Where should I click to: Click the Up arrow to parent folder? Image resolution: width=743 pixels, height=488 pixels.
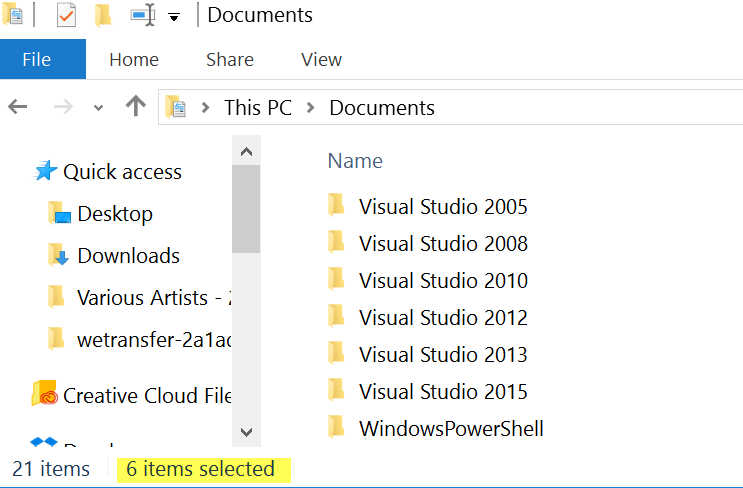pos(136,107)
